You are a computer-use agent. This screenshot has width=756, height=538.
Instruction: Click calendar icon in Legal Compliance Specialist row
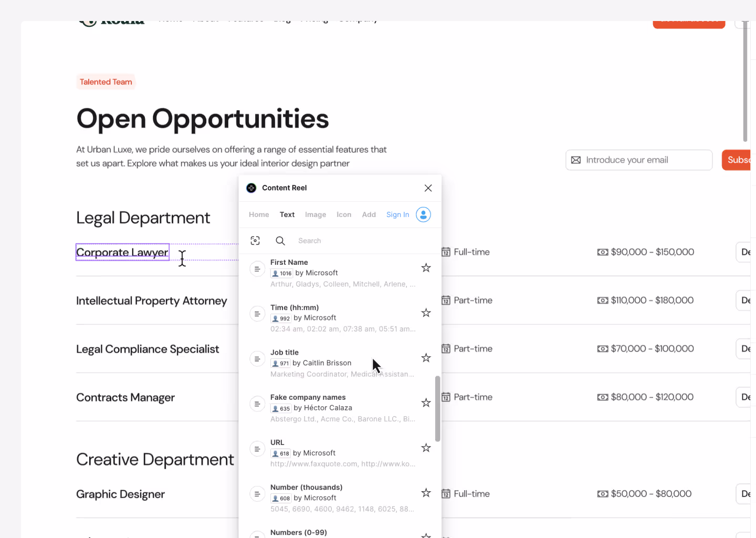click(x=446, y=349)
